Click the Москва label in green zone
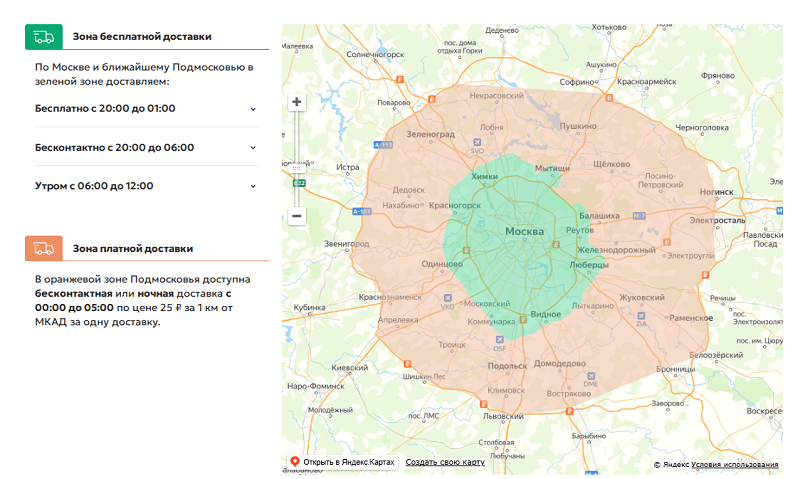This screenshot has width=800, height=479. click(x=524, y=232)
